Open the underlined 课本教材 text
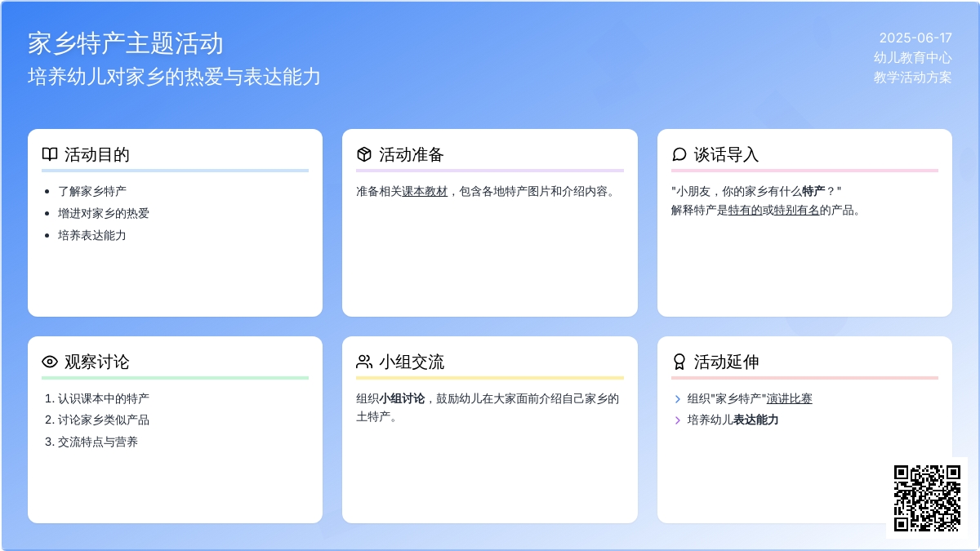Viewport: 980px width, 551px height. click(425, 192)
